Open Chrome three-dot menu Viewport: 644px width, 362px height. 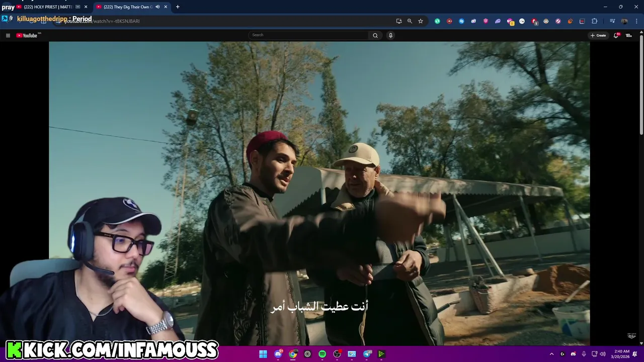coord(636,21)
